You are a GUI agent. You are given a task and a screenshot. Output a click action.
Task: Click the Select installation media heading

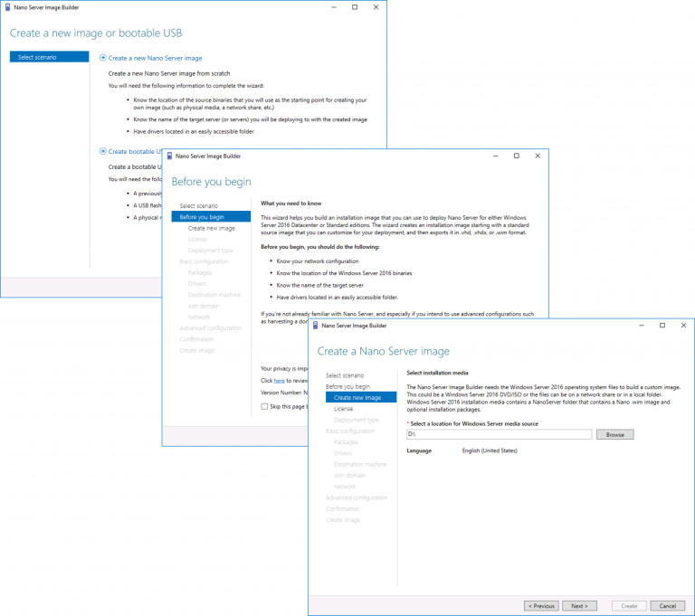(x=437, y=373)
